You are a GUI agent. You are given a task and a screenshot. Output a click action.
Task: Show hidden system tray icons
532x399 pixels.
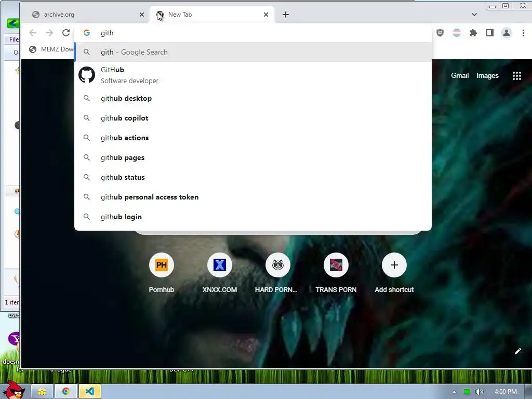coord(454,392)
